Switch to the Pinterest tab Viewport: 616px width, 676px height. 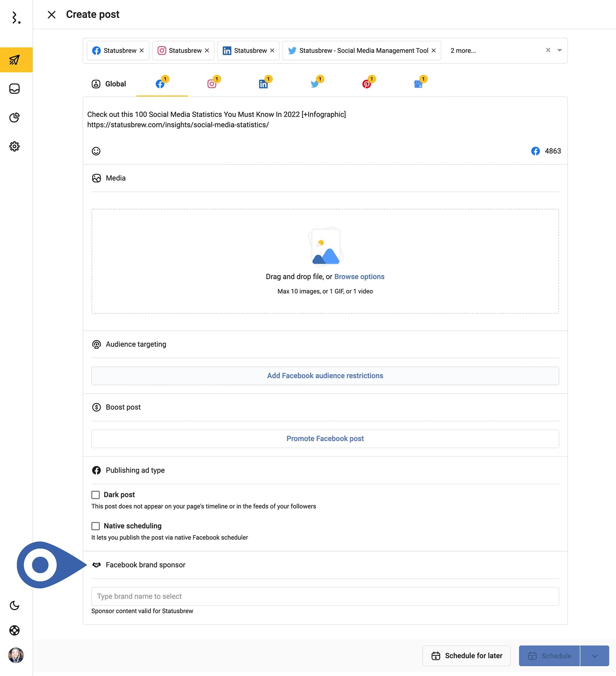368,83
